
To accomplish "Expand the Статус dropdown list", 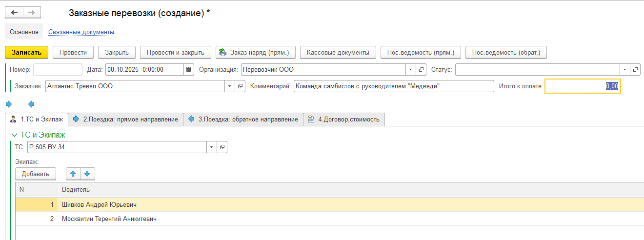I will (624, 70).
